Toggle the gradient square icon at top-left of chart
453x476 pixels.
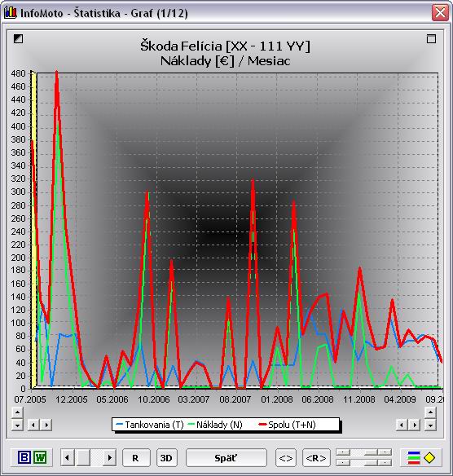tap(18, 38)
